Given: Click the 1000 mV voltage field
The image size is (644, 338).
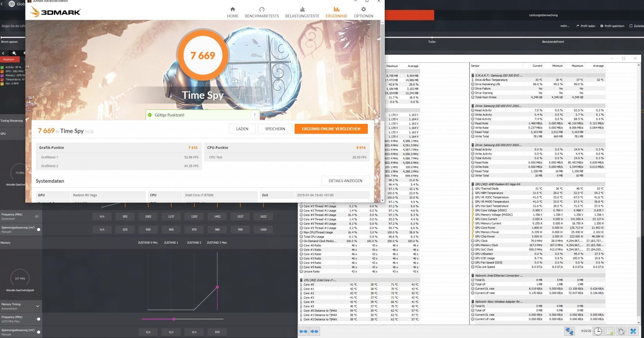Looking at the screenshot, I should pos(263,230).
